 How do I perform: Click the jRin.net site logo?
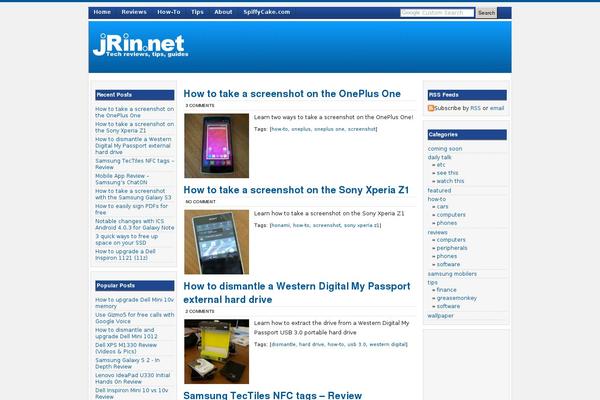click(x=140, y=45)
